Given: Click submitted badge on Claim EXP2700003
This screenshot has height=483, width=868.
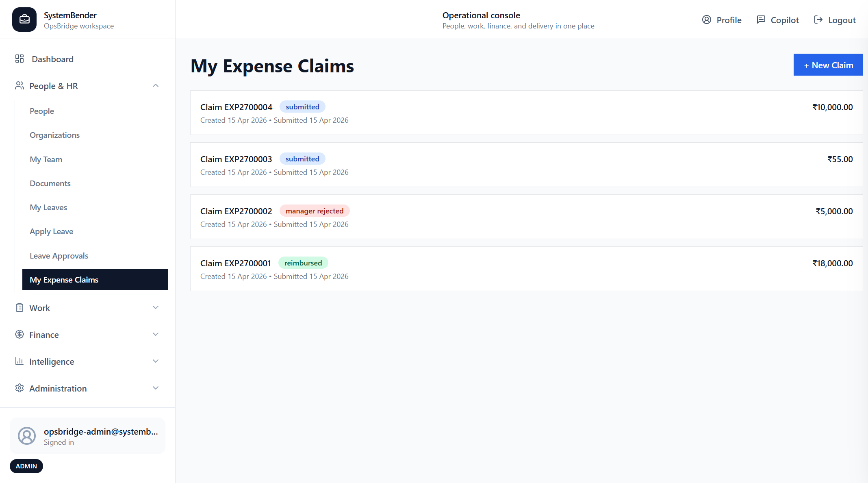Looking at the screenshot, I should click(x=302, y=159).
